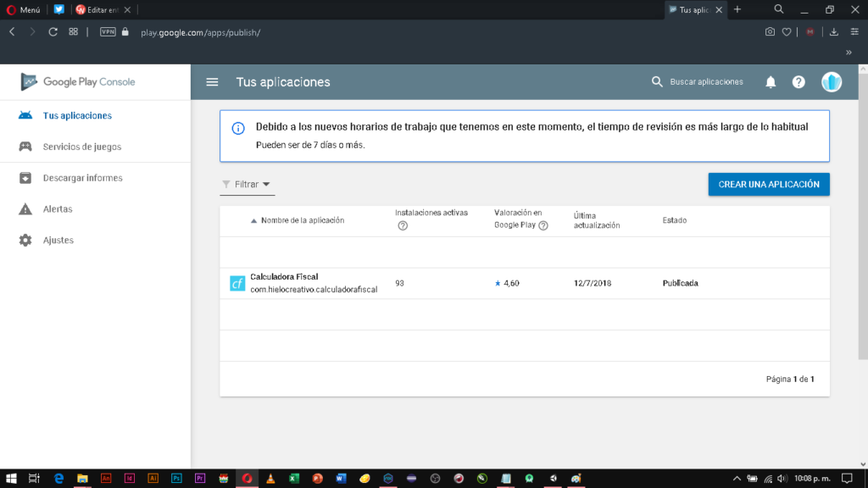The height and width of the screenshot is (488, 868).
Task: Click the tab search magnifier icon
Action: click(779, 9)
